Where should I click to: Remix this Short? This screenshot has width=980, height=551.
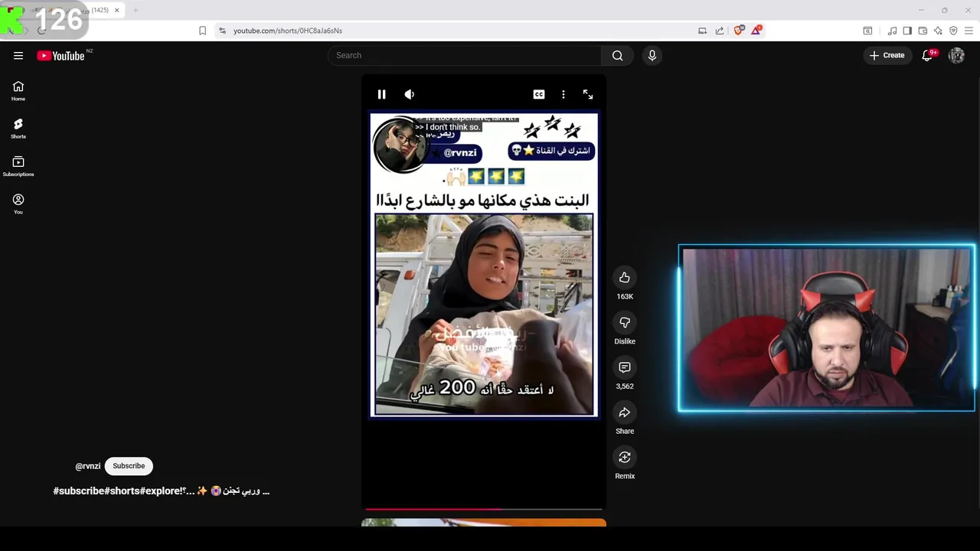click(625, 457)
